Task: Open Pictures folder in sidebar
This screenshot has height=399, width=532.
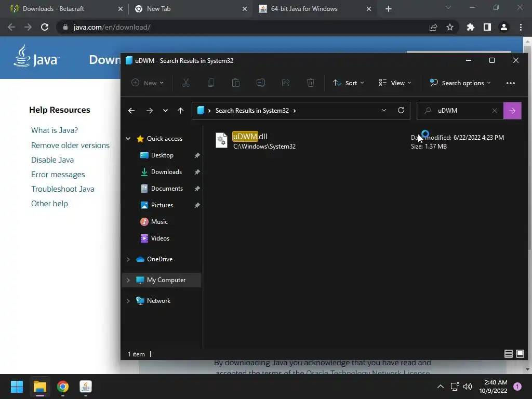Action: pyautogui.click(x=162, y=205)
